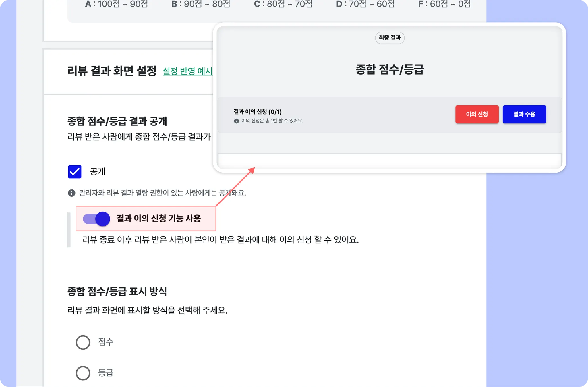The height and width of the screenshot is (387, 588).
Task: Click info icon in objection request preview
Action: pyautogui.click(x=236, y=121)
